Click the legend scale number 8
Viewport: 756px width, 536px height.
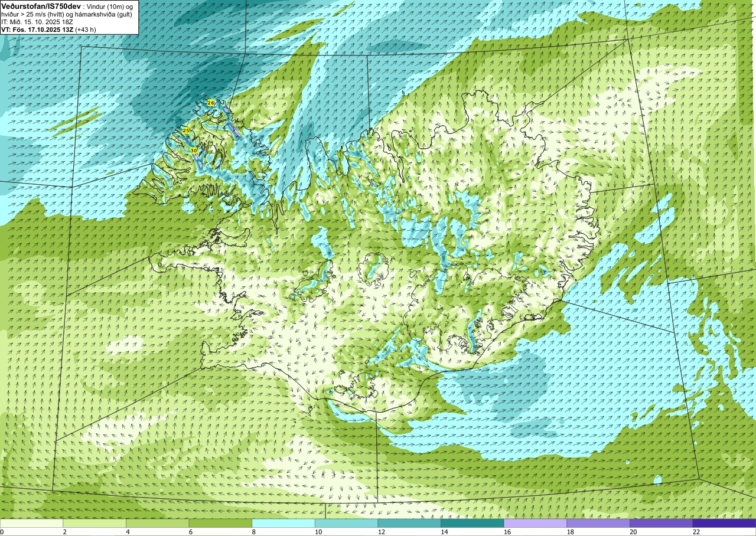pos(253,532)
